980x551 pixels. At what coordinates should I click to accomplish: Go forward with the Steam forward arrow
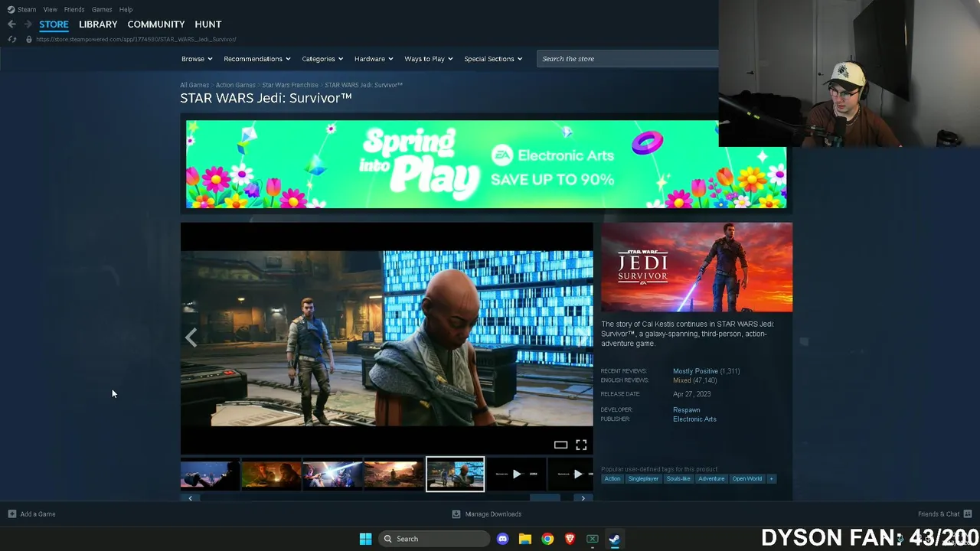coord(28,24)
